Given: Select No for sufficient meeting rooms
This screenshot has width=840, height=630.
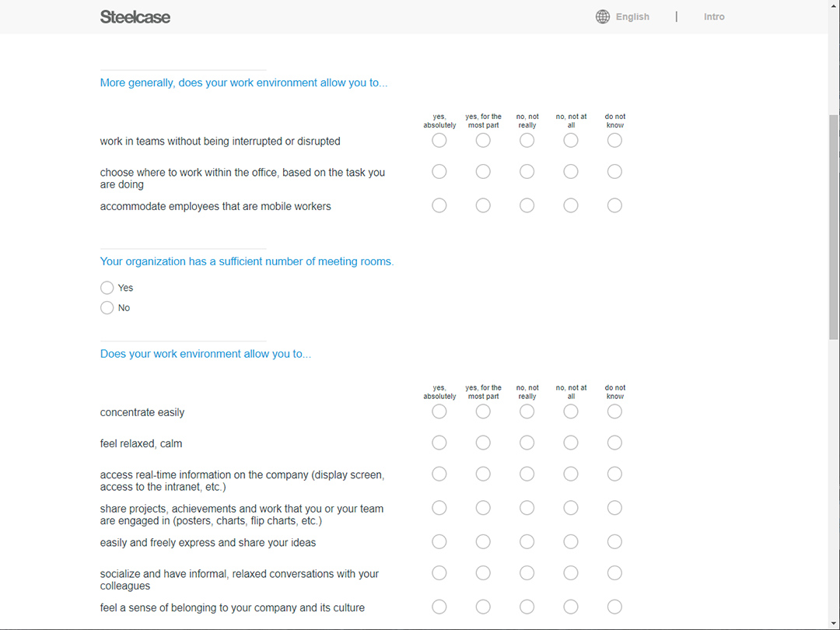Looking at the screenshot, I should (107, 307).
